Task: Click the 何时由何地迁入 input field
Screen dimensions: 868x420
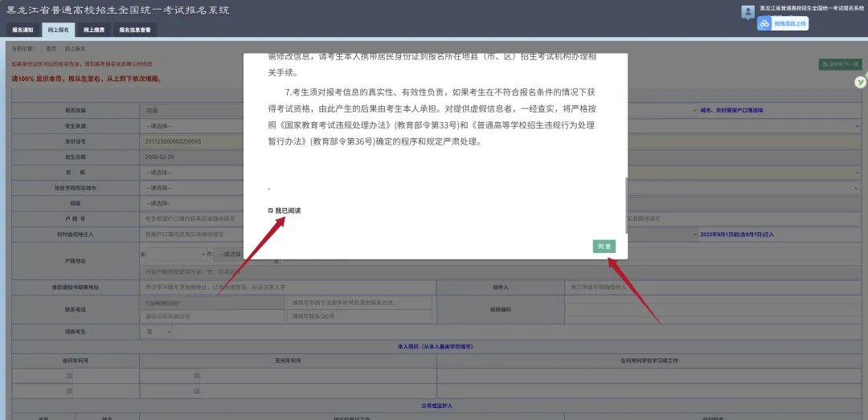Action: click(x=191, y=234)
